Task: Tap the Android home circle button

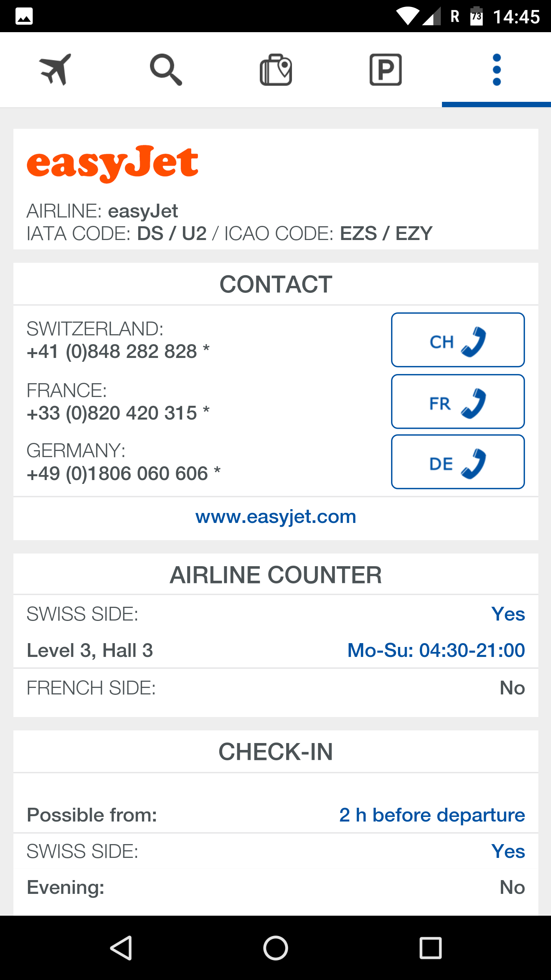Action: tap(275, 948)
